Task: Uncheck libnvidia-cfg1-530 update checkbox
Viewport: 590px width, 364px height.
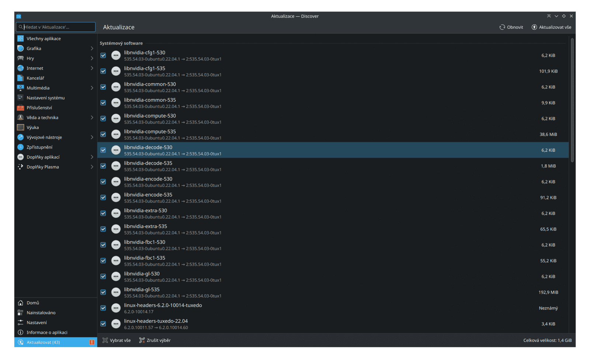Action: point(103,56)
